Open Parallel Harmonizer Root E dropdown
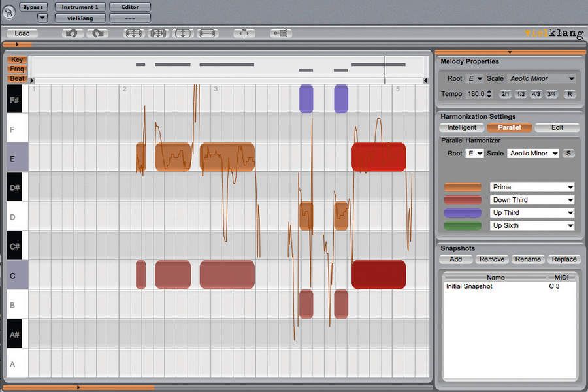The image size is (588, 392). click(x=475, y=154)
